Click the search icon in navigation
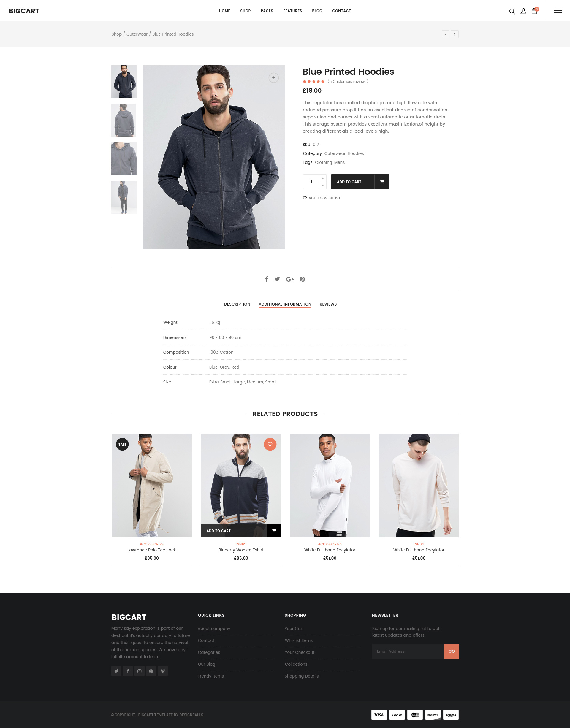Screen dimensions: 570x728 click(x=512, y=11)
